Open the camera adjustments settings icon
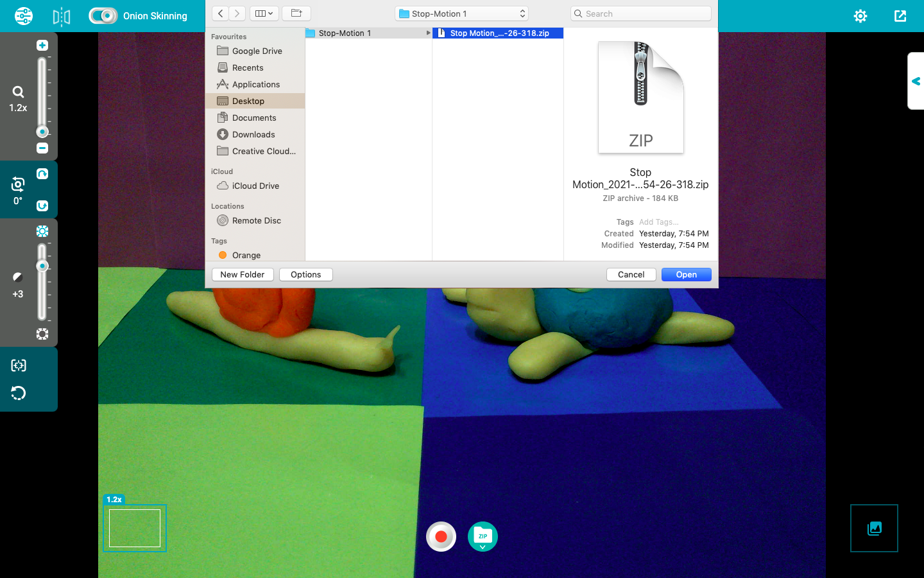924x578 pixels. (x=24, y=16)
